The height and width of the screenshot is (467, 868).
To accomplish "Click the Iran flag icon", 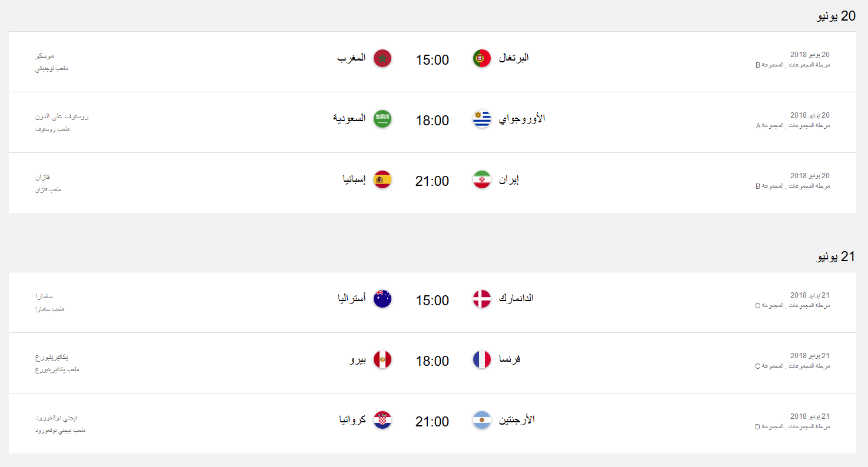I will coord(481,179).
